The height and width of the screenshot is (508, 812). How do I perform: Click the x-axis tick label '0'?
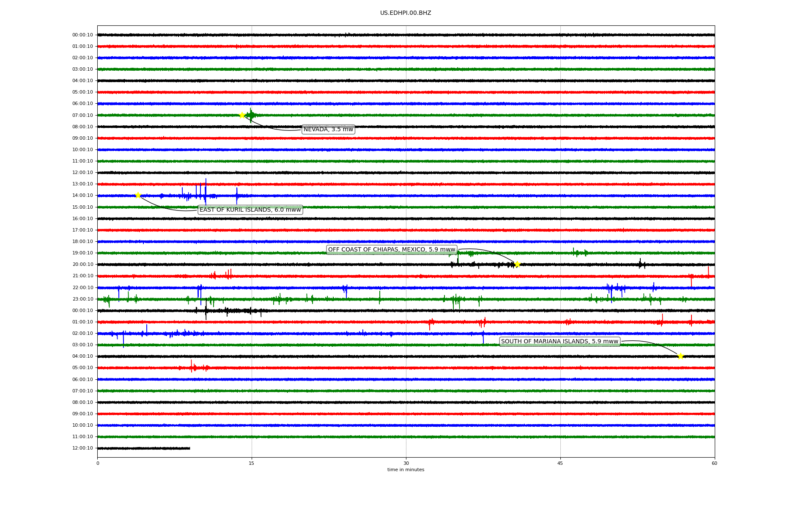pyautogui.click(x=98, y=463)
